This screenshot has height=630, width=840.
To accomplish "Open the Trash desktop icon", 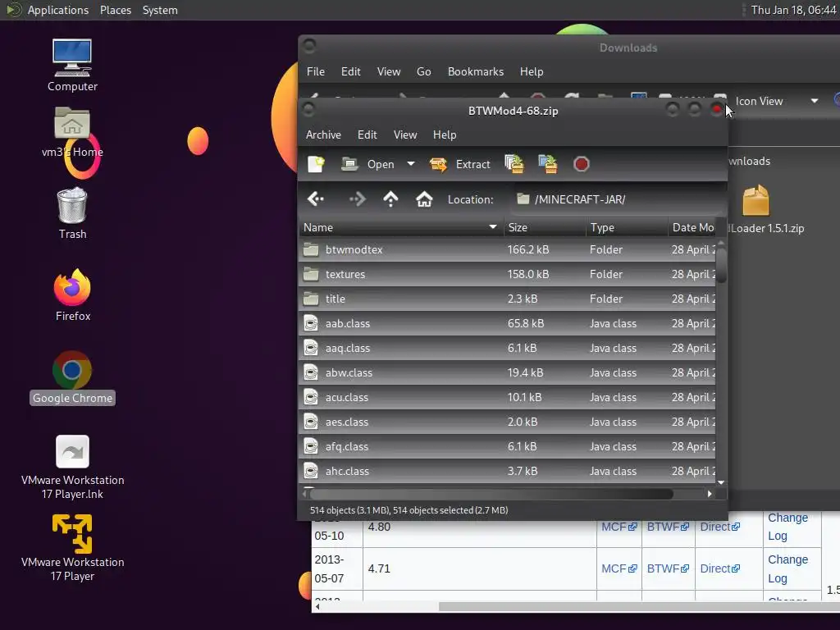I will 72,213.
